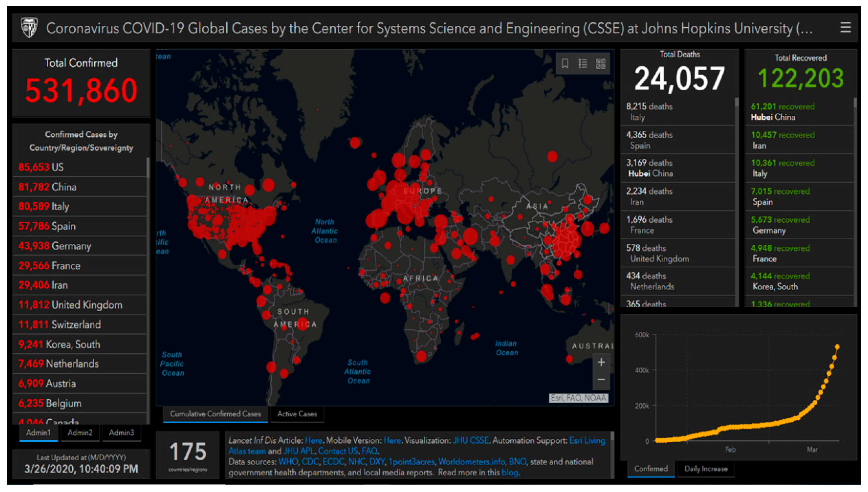Click the 434 deaths Netherlands entry
Screen dimensions: 868x492
point(678,281)
